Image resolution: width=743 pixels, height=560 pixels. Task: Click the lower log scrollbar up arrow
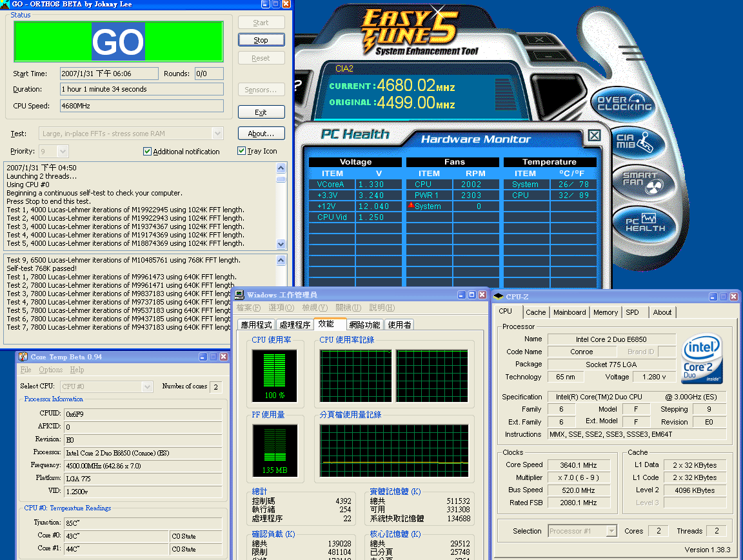[x=281, y=260]
